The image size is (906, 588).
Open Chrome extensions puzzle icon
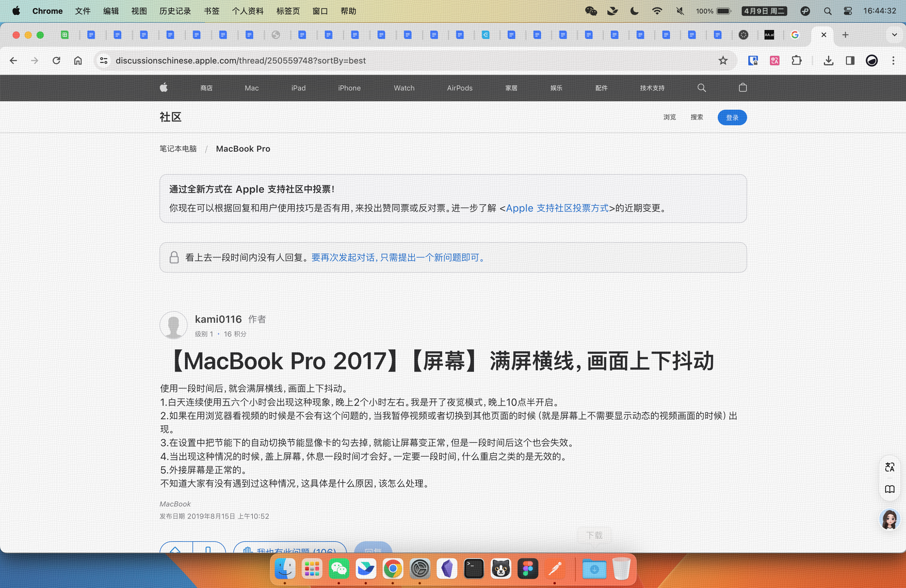(796, 61)
